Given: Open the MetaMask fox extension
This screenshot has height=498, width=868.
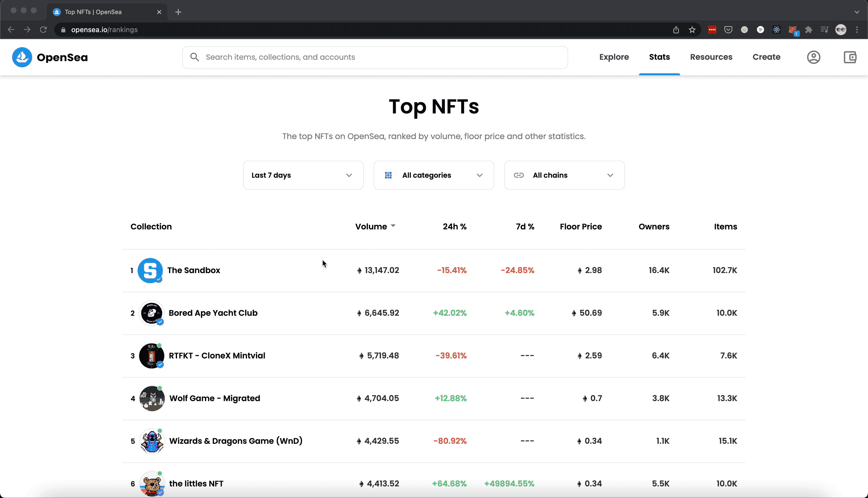Looking at the screenshot, I should [x=793, y=30].
